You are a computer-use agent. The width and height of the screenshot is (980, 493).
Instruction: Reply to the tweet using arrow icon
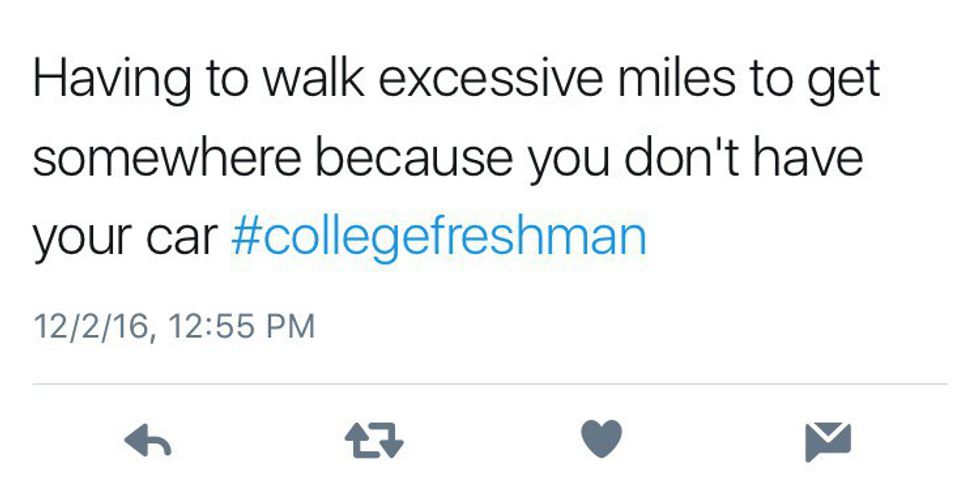click(x=146, y=439)
